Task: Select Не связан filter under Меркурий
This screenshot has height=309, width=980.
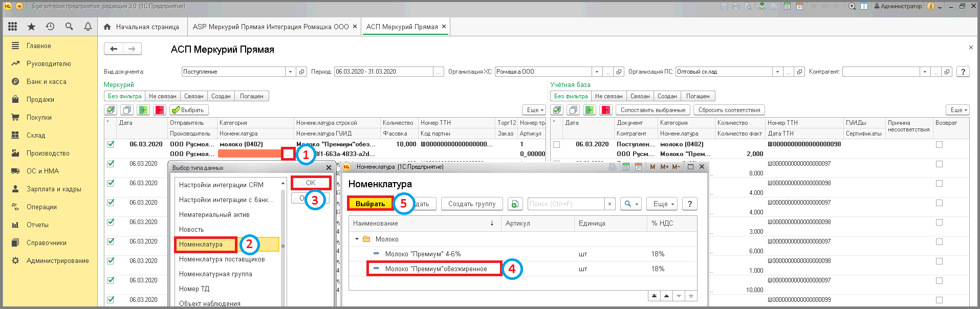Action: pyautogui.click(x=163, y=96)
